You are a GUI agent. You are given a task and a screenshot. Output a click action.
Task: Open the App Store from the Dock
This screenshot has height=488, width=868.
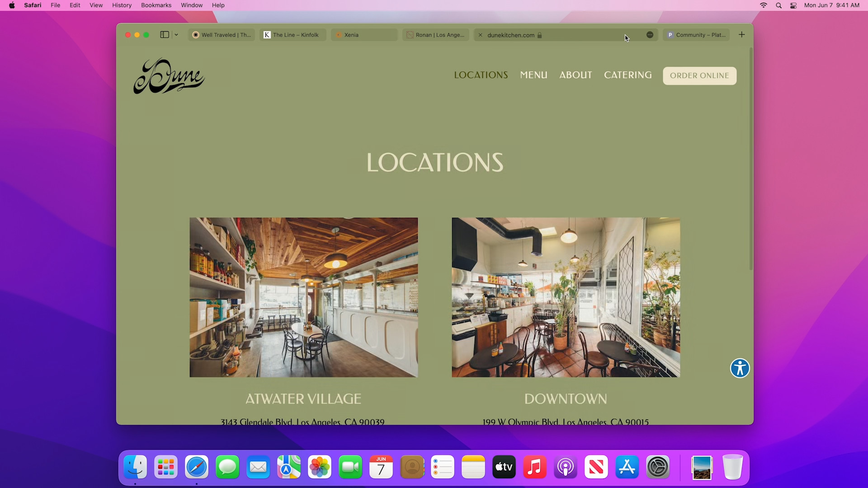pos(627,467)
